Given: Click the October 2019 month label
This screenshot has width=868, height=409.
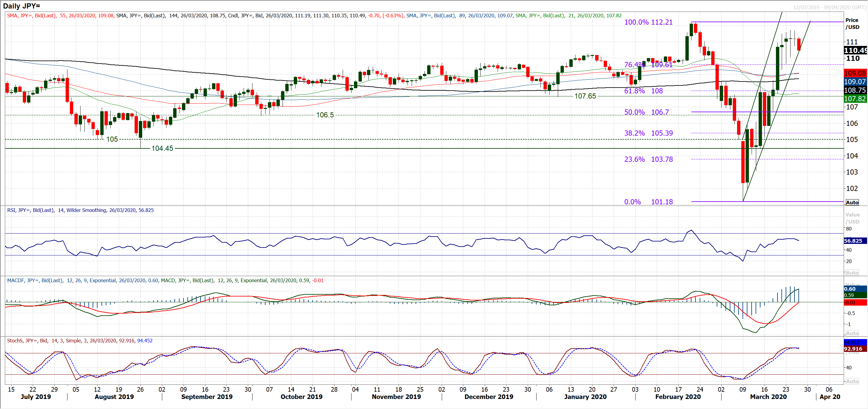Looking at the screenshot, I should [301, 397].
